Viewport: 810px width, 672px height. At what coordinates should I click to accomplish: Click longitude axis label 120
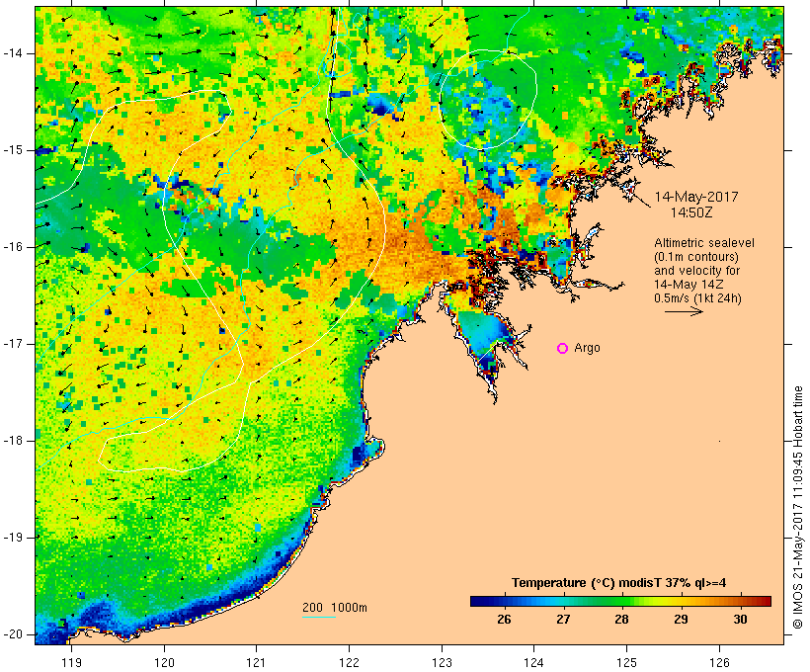point(164,662)
